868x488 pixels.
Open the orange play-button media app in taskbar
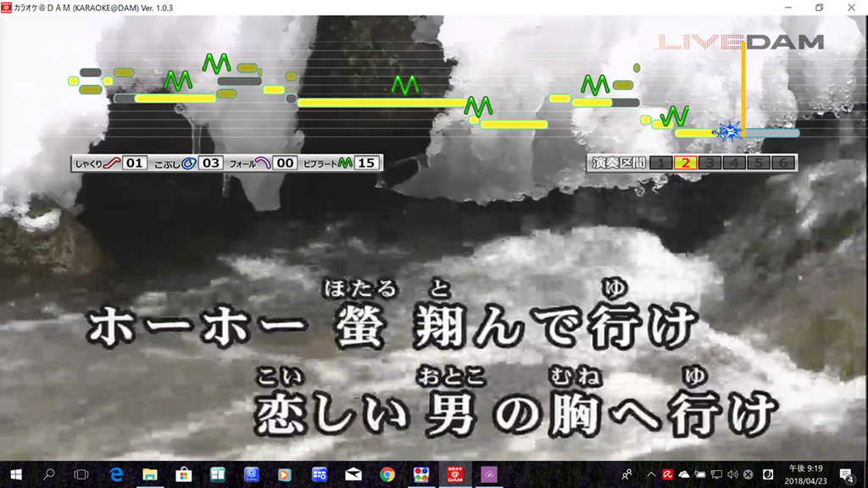(x=285, y=474)
